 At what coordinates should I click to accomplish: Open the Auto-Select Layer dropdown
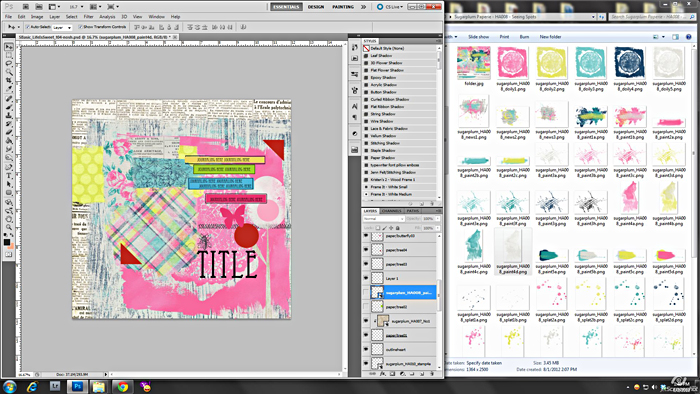click(62, 28)
